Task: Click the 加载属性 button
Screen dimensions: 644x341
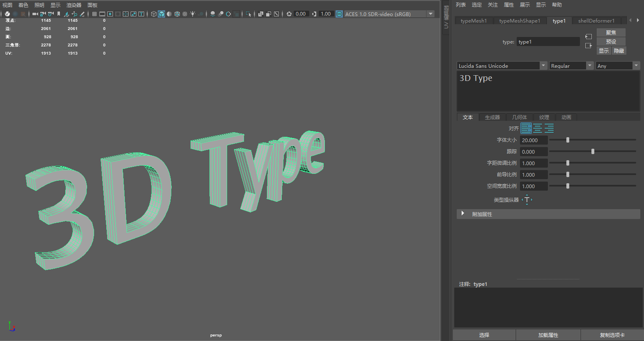Action: pos(548,335)
